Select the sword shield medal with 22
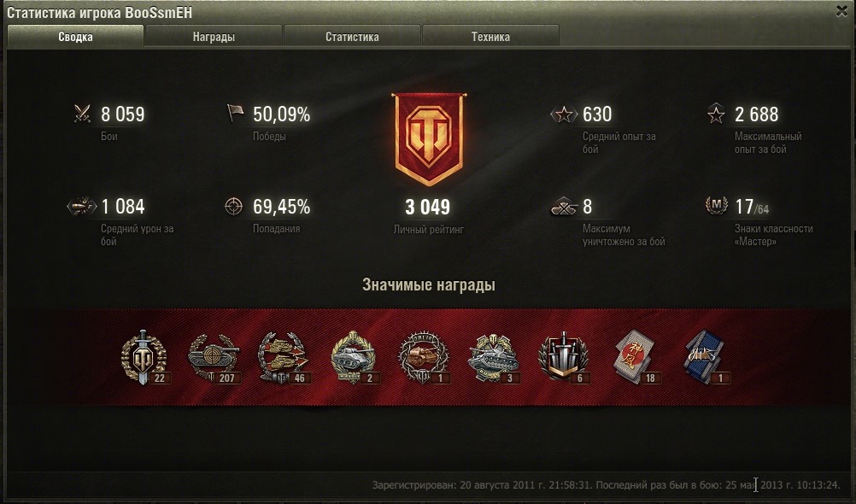 coord(144,357)
